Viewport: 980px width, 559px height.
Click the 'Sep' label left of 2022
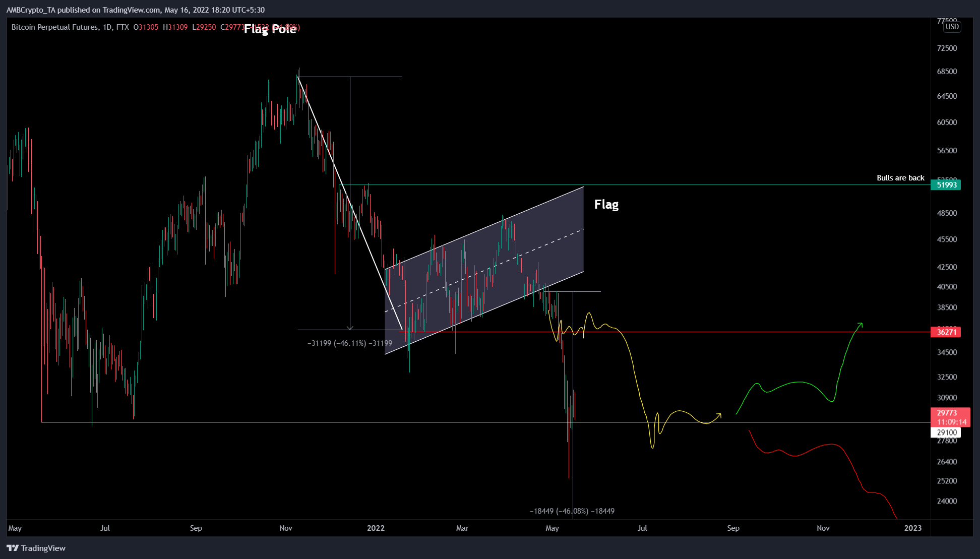(196, 528)
